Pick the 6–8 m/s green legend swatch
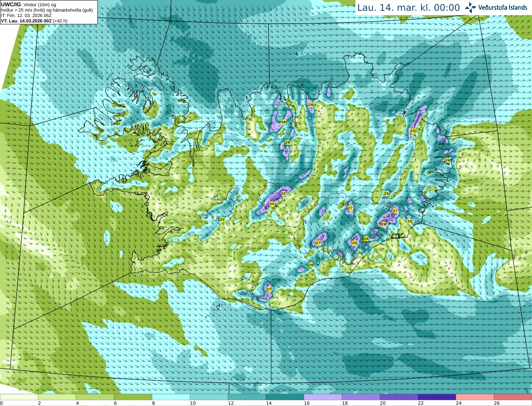The image size is (532, 406). pyautogui.click(x=133, y=397)
